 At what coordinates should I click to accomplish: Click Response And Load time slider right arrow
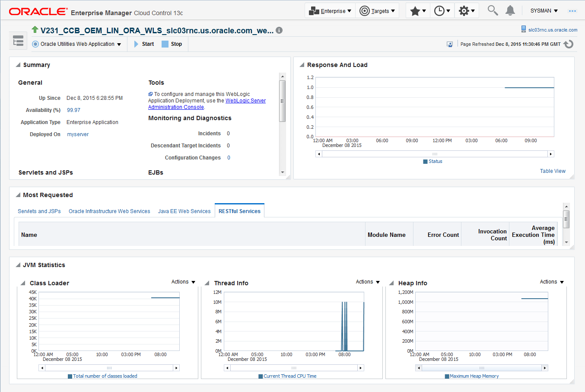click(551, 154)
